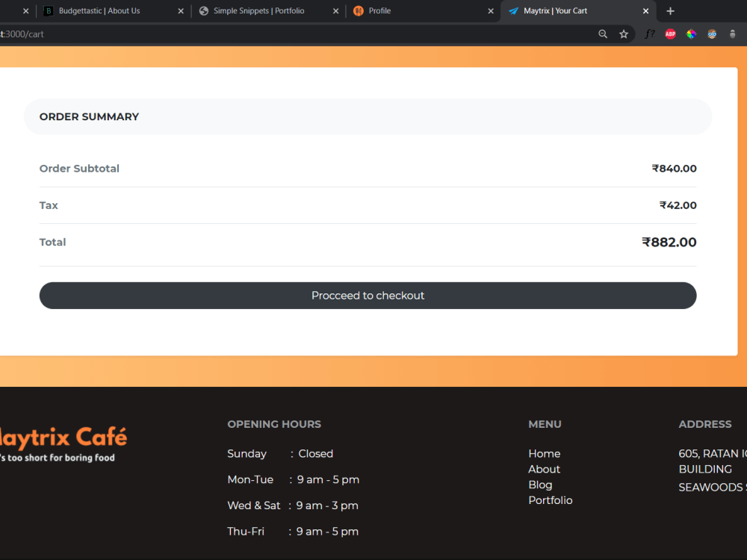Click the Wed & Sat 9 am - 3 pm row
Image resolution: width=747 pixels, height=560 pixels.
(x=293, y=505)
